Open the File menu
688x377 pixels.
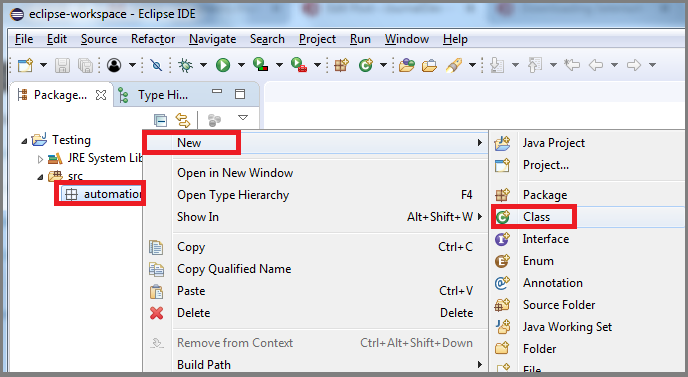click(24, 39)
